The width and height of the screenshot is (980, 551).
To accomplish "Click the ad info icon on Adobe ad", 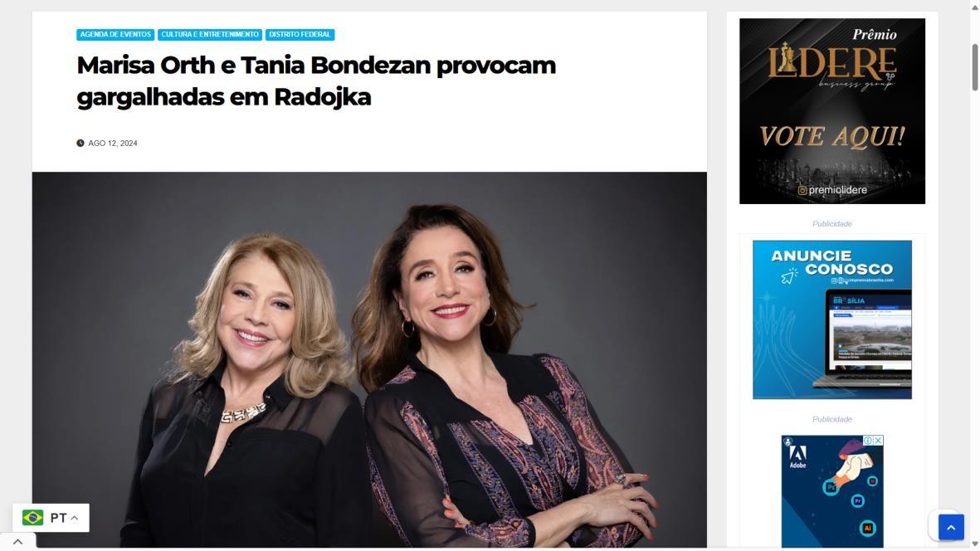I will click(x=867, y=441).
